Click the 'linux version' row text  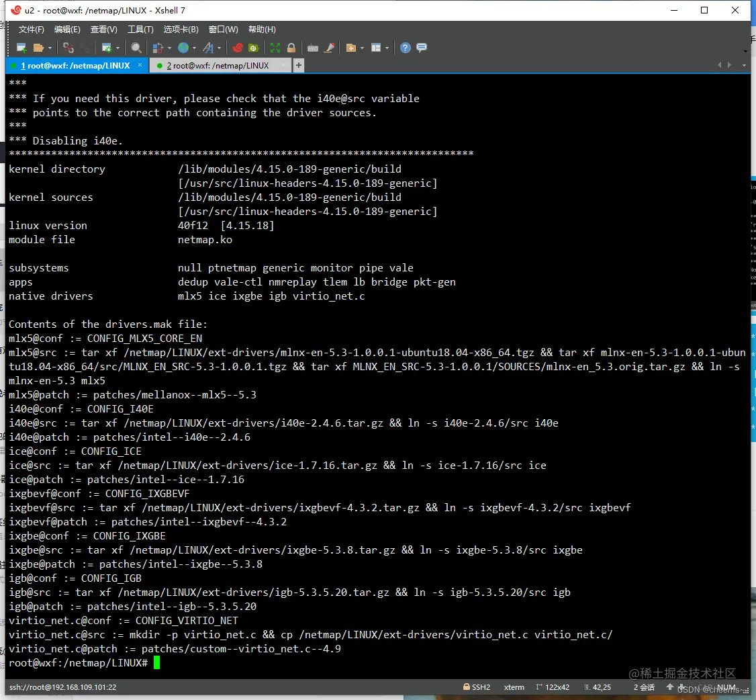click(x=48, y=226)
